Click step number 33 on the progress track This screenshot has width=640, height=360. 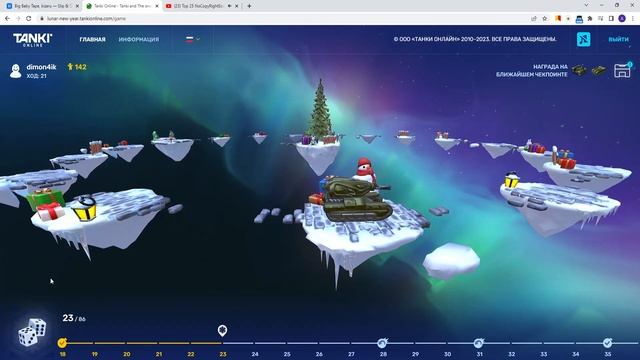544,354
